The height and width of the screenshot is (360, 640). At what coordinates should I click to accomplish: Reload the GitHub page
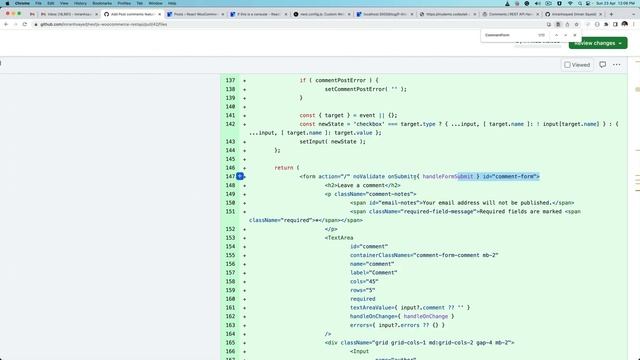pyautogui.click(x=25, y=24)
